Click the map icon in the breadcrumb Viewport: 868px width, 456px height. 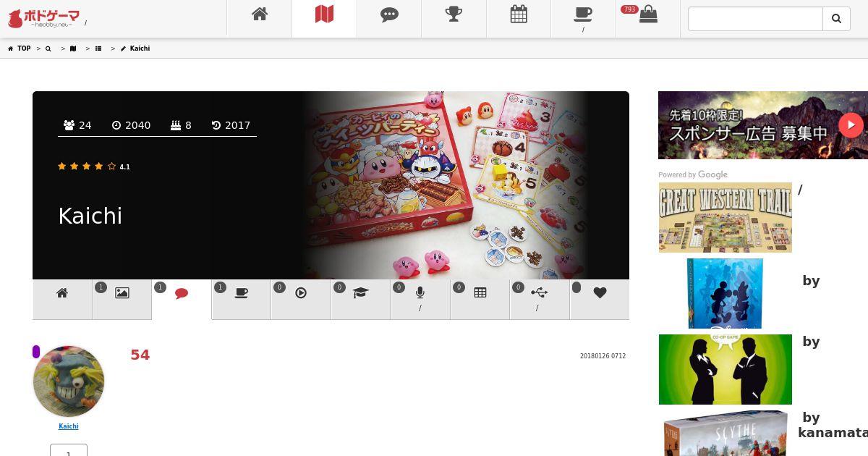tap(73, 48)
